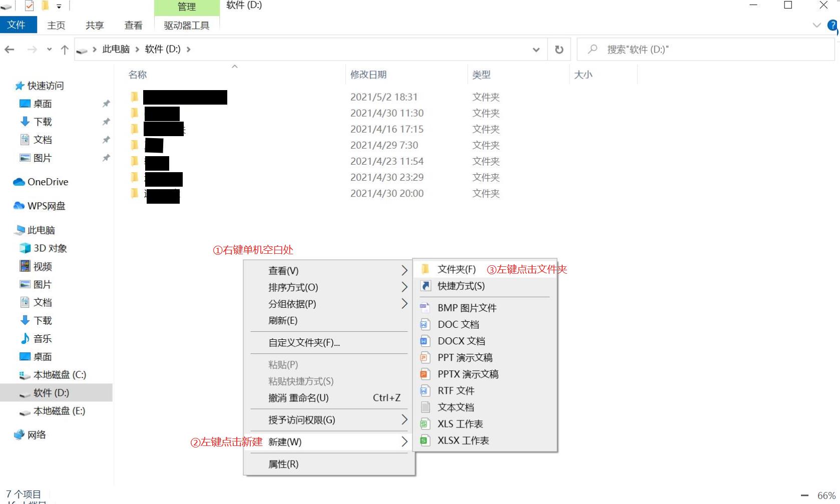Viewport: 840px width, 504px height.
Task: Open 分组依据(P) context submenu
Action: click(x=329, y=304)
